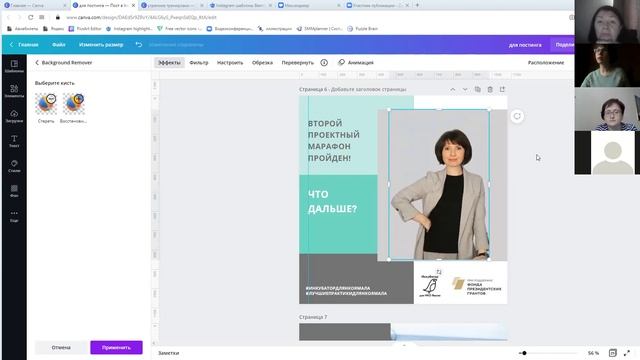Open the Text panel in the sidebar
Screen dimensions: 640x360
[14, 141]
